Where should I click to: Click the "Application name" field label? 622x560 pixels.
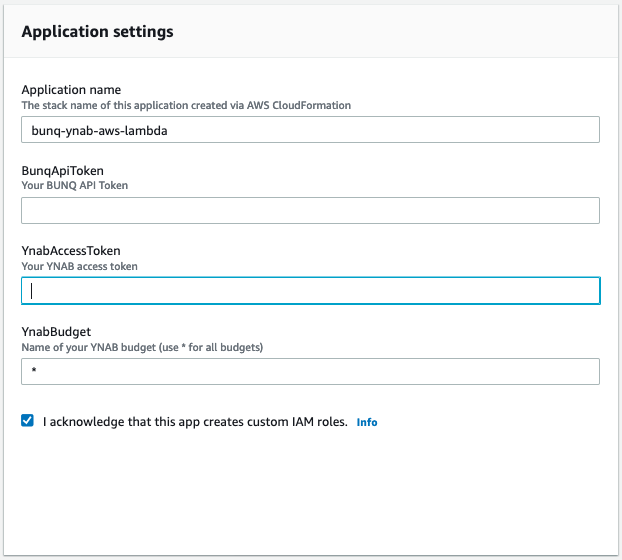pyautogui.click(x=71, y=90)
